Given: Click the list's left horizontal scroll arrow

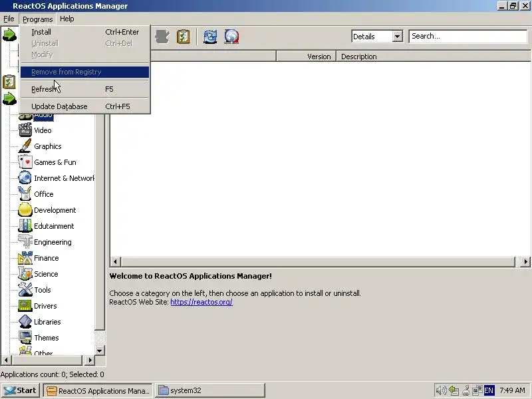Looking at the screenshot, I should [115, 261].
